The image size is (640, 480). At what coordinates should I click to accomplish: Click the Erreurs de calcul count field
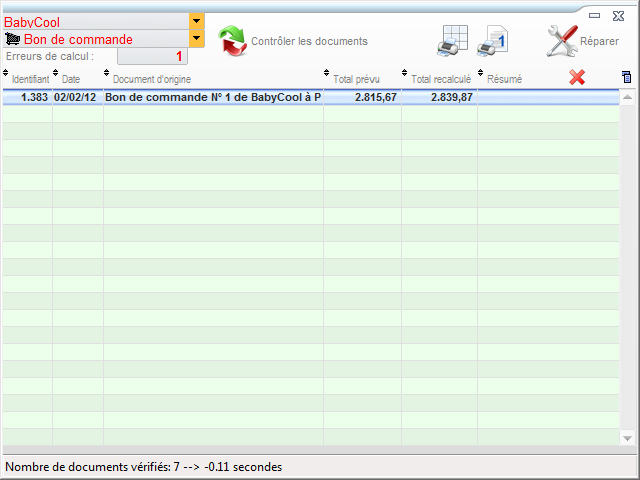tap(152, 57)
